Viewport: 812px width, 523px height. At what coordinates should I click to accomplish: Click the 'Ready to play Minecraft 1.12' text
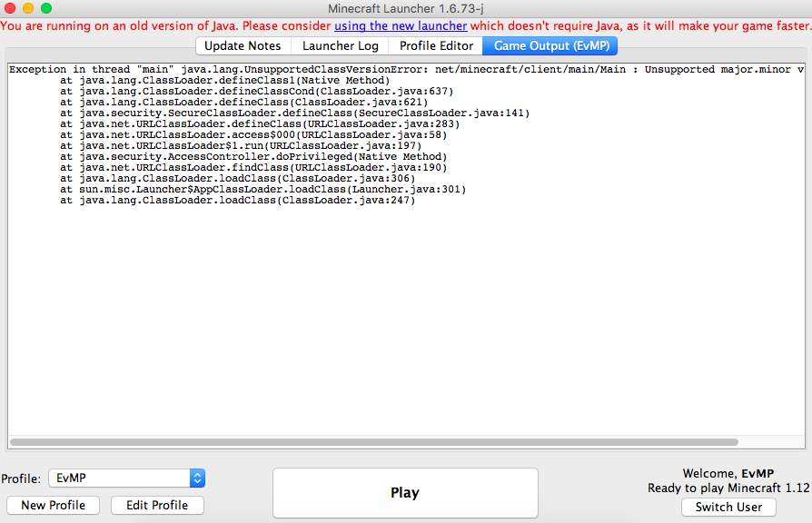[728, 488]
